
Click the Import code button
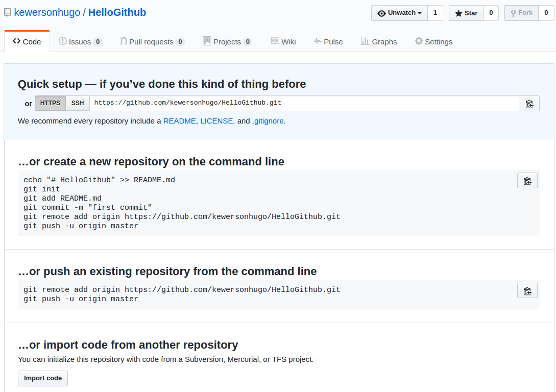click(42, 378)
